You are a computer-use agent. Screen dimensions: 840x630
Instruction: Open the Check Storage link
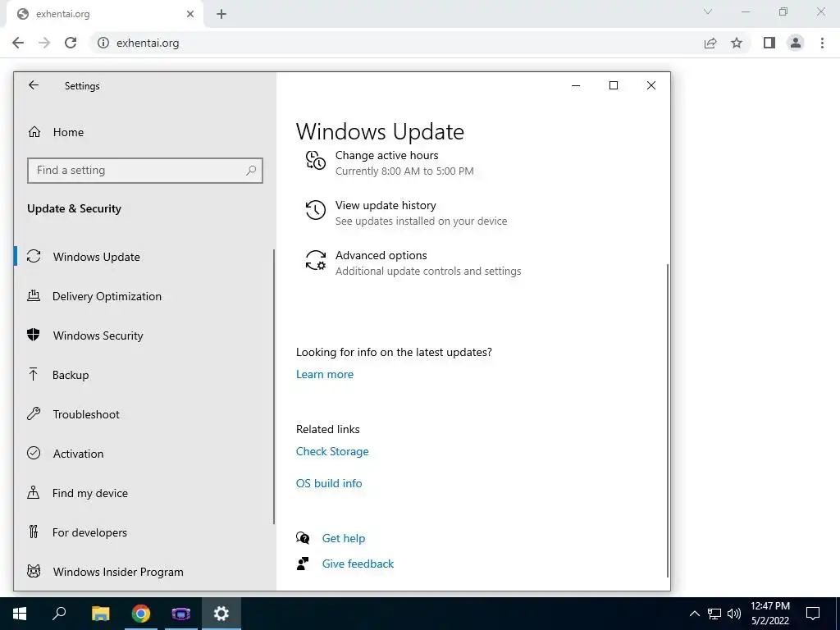[332, 452]
